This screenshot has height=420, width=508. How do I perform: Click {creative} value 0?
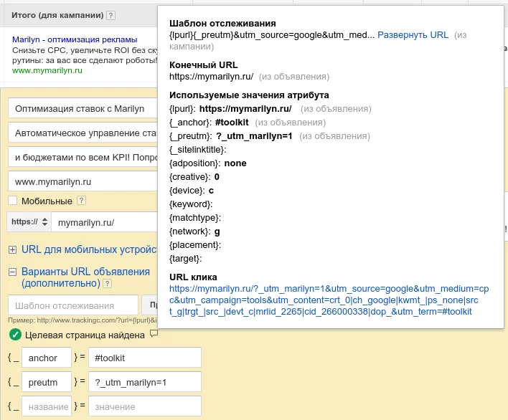[217, 176]
